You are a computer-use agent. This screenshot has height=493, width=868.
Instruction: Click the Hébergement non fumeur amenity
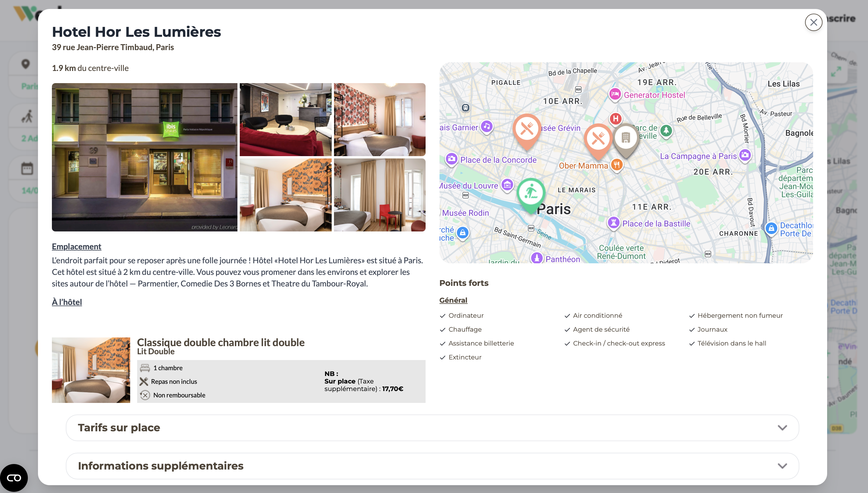740,315
